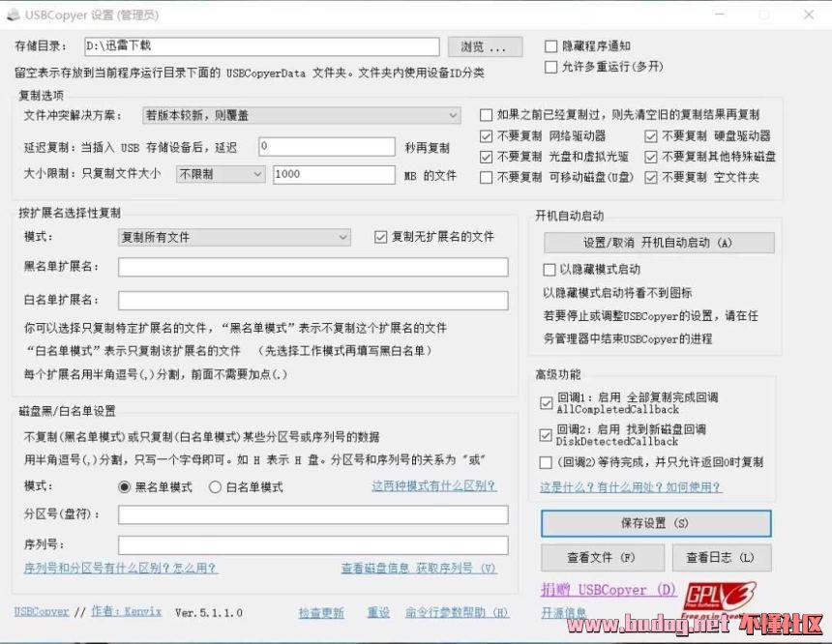This screenshot has height=644, width=832.
Task: Open 这两种模式有什么区别? link
Action: pos(434,486)
